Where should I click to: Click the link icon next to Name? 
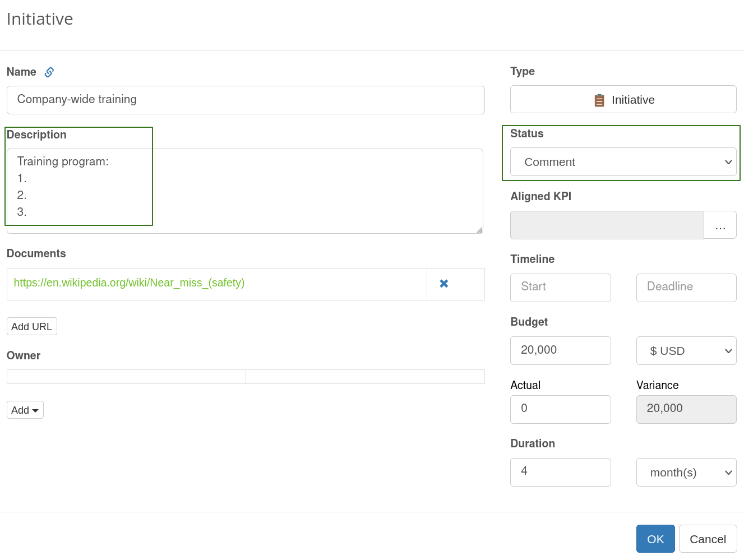coord(49,72)
